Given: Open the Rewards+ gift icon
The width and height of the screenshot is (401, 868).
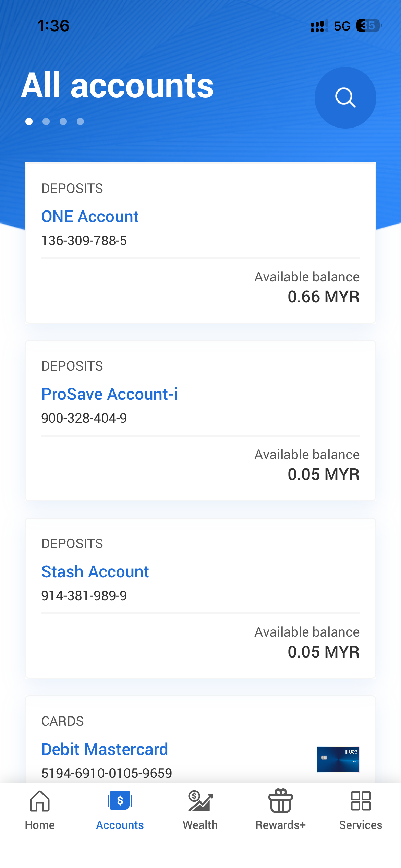Looking at the screenshot, I should tap(280, 801).
